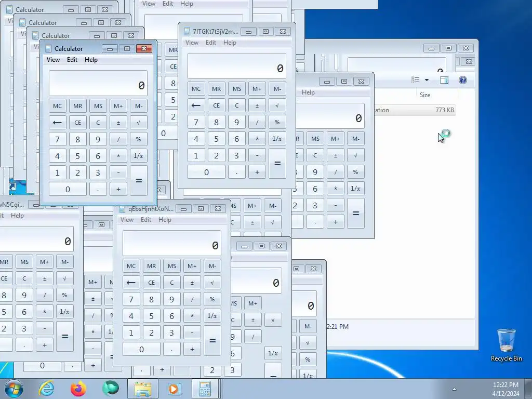
Task: Click the 5 key in 7ITGKt7t3jV2m calculator
Action: 217,138
